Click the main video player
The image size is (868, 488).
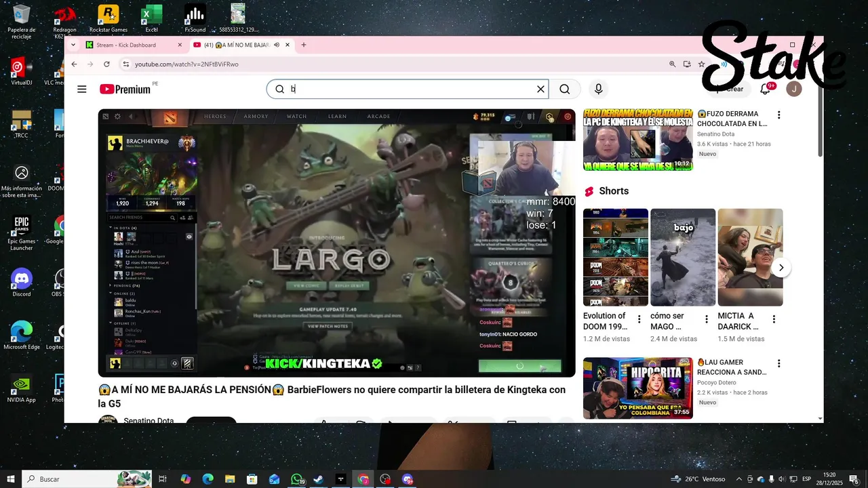(336, 243)
